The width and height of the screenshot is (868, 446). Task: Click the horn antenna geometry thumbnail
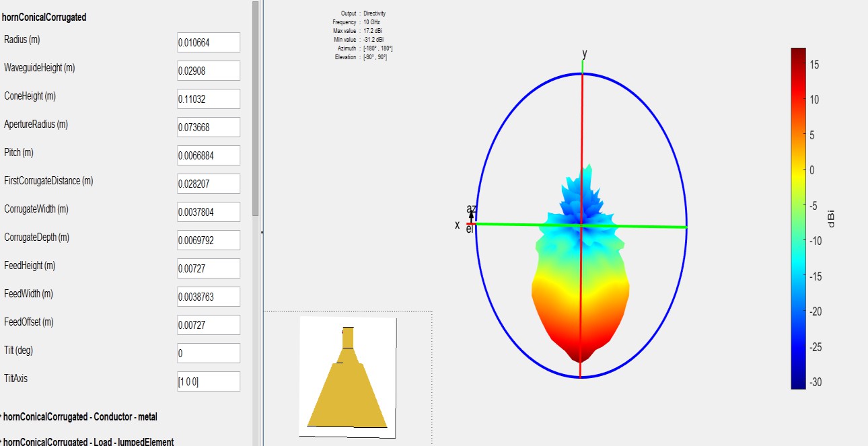pyautogui.click(x=347, y=377)
